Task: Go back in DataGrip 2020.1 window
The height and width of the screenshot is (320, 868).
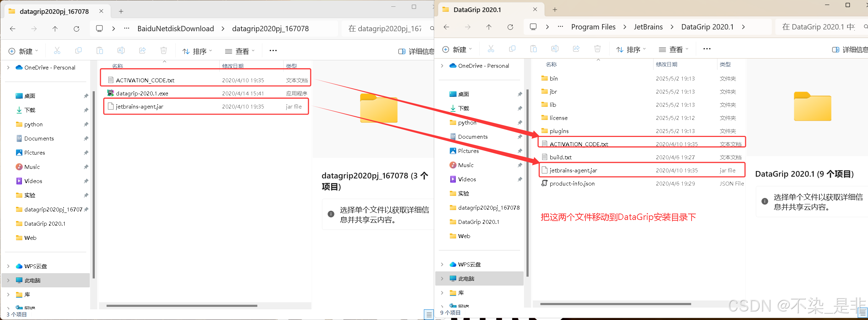Action: 447,27
